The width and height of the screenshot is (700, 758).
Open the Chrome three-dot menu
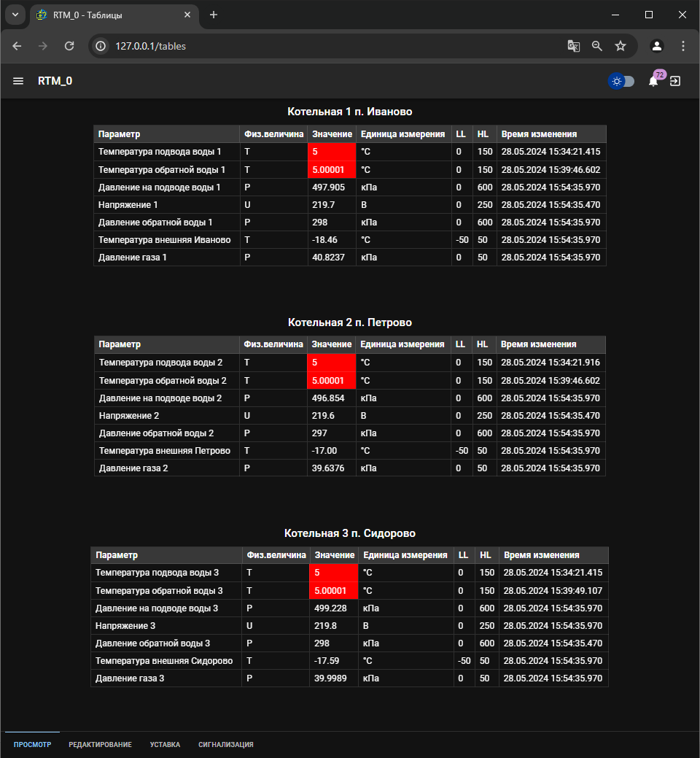[683, 46]
